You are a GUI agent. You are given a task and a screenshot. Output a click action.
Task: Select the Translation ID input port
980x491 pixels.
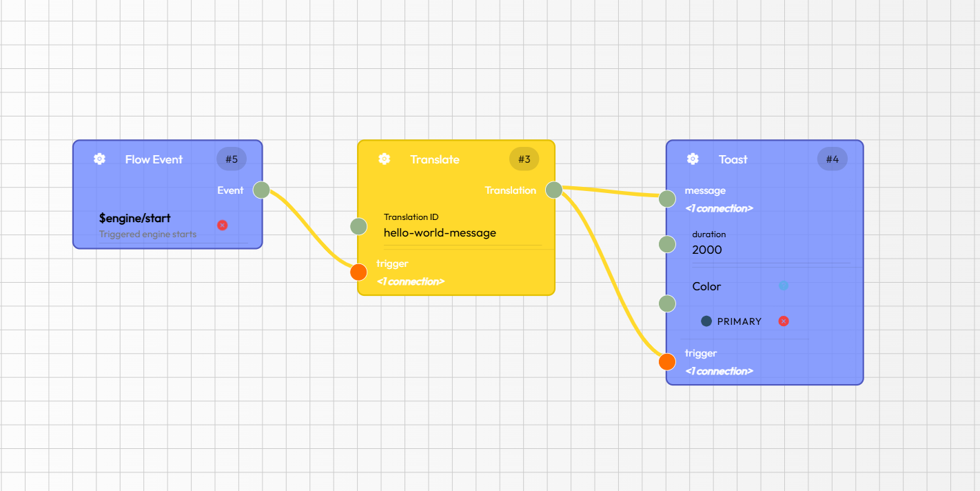[358, 226]
